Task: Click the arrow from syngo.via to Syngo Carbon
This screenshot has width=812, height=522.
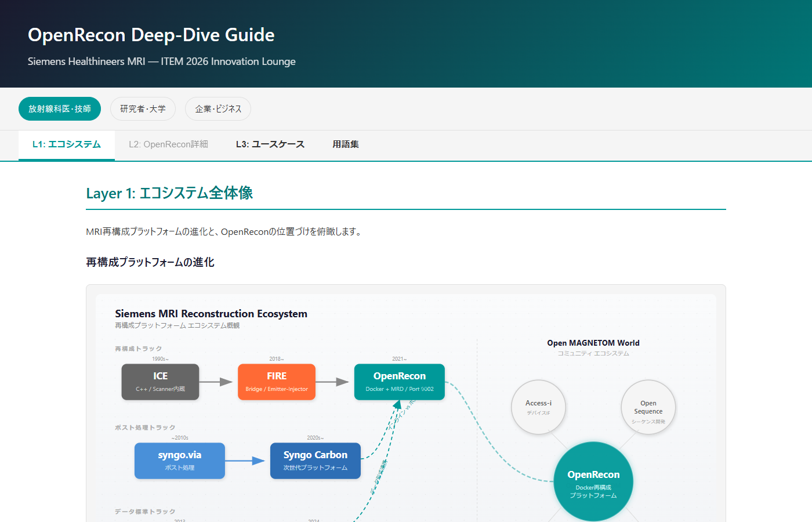Action: point(247,461)
